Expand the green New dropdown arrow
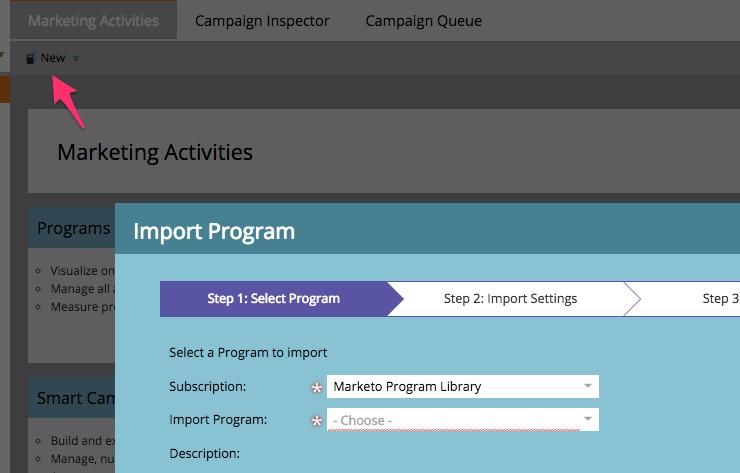Screen dimensions: 740x473 click(x=76, y=58)
